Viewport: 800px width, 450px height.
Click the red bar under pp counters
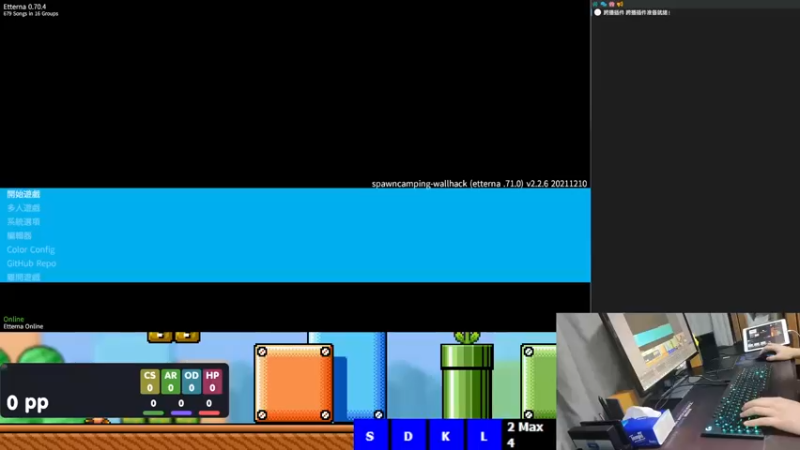point(209,413)
